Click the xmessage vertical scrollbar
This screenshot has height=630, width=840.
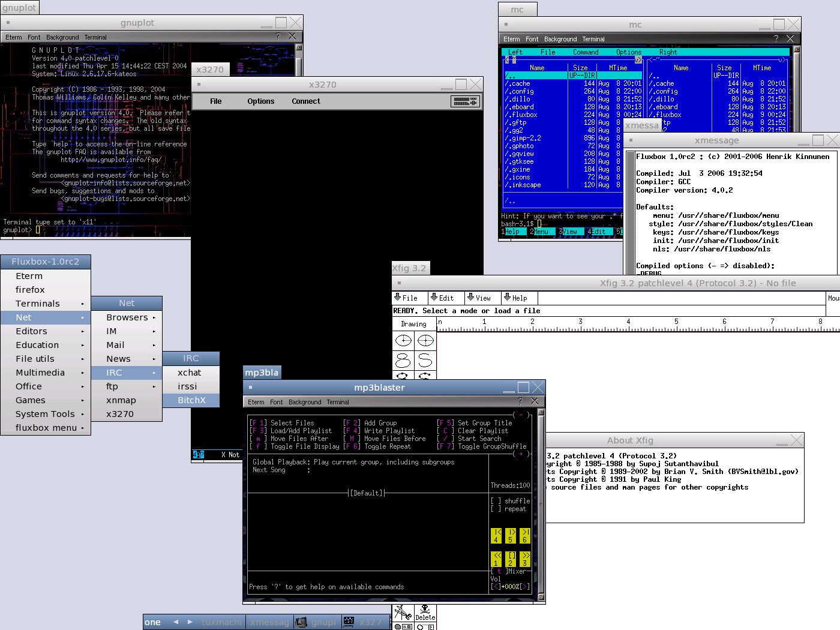tap(631, 213)
